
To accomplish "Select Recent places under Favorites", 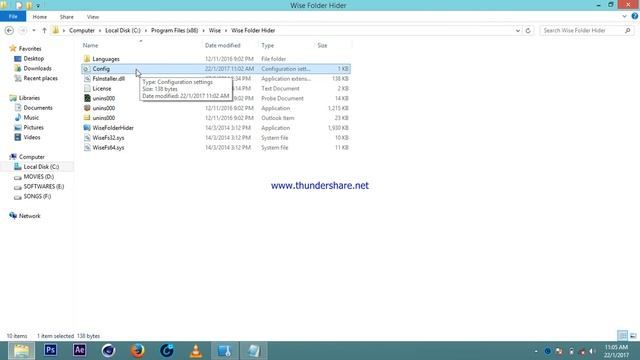I will (40, 78).
